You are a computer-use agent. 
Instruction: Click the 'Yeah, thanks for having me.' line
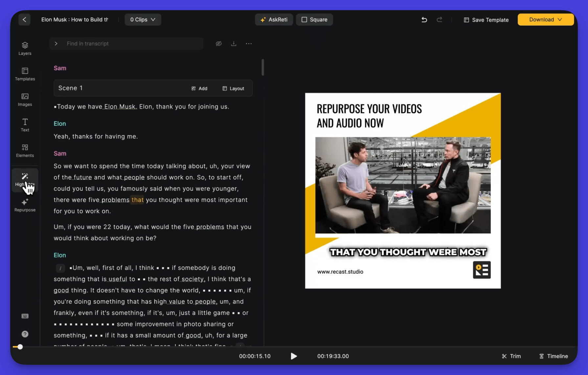click(x=96, y=136)
